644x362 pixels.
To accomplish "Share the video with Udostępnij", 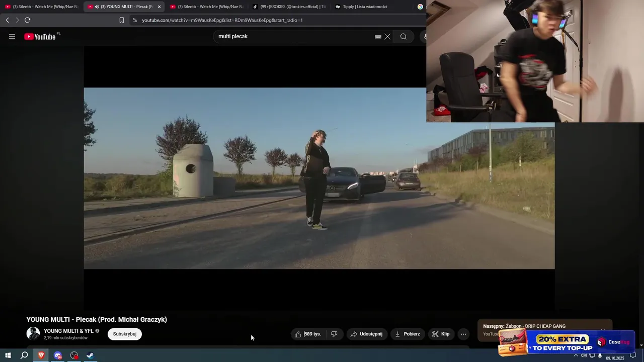I will pyautogui.click(x=366, y=334).
